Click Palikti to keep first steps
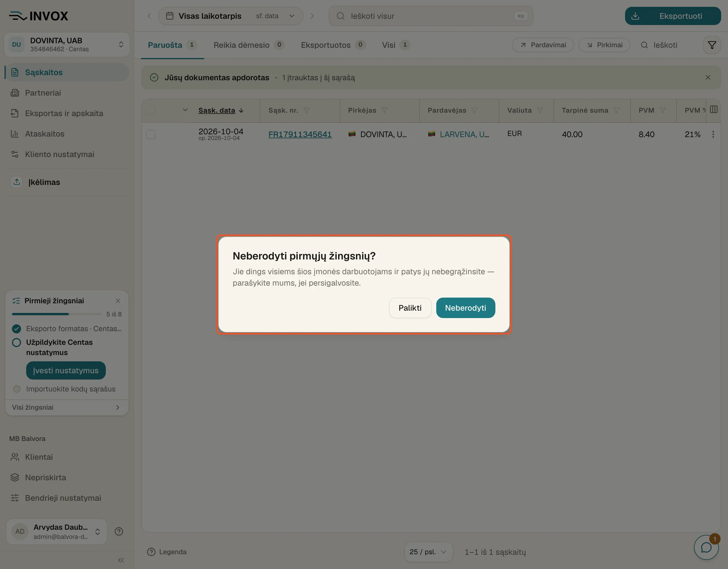 (x=410, y=308)
